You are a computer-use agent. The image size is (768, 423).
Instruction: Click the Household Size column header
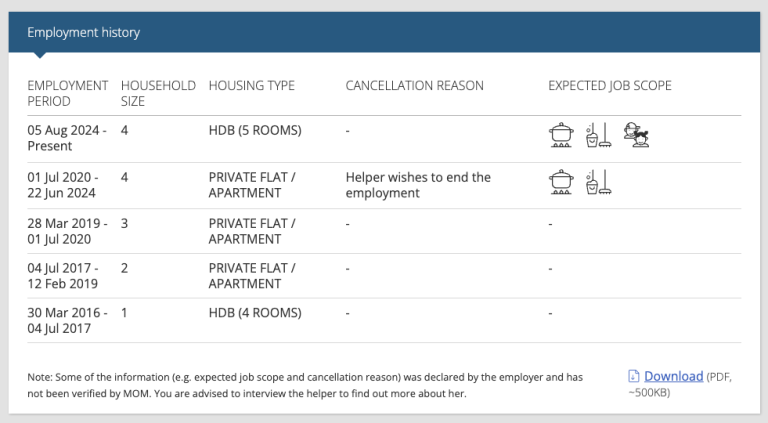click(158, 93)
